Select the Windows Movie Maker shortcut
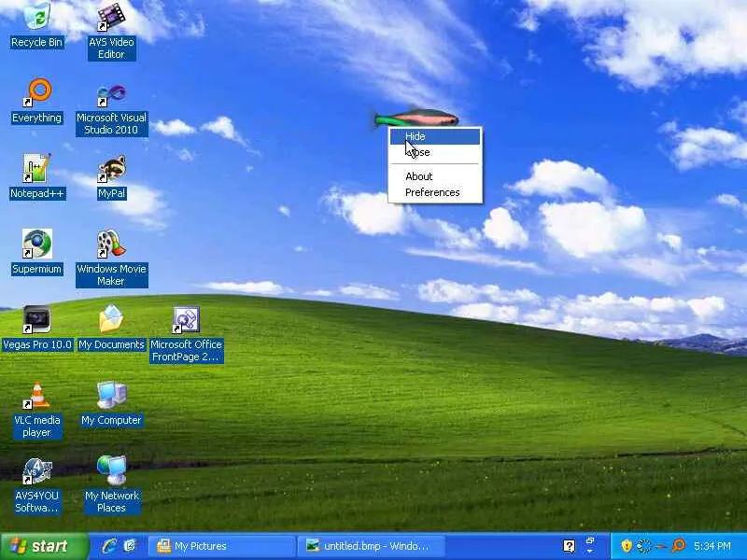Viewport: 747px width, 560px height. (111, 259)
